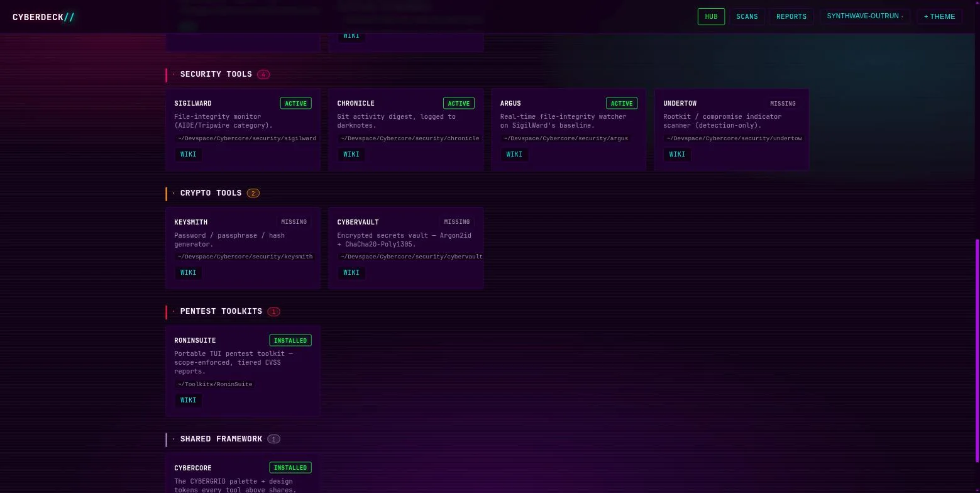The width and height of the screenshot is (980, 493).
Task: Click the ACTIVE badge on ARGUS
Action: (622, 104)
